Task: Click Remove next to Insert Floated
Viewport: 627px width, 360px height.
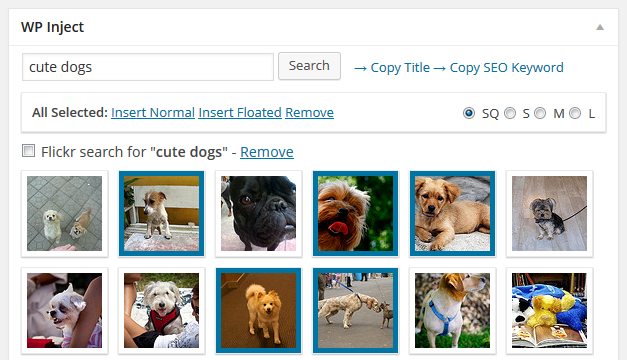Action: click(x=309, y=113)
